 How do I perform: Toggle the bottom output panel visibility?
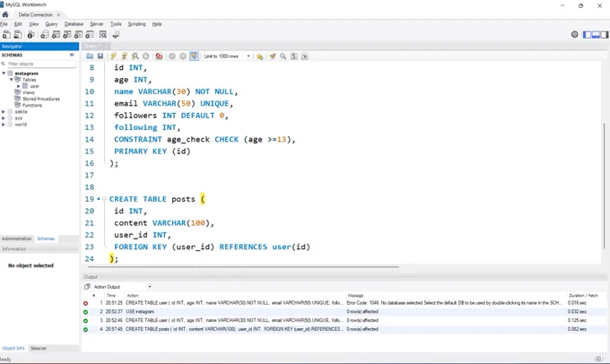[596, 35]
